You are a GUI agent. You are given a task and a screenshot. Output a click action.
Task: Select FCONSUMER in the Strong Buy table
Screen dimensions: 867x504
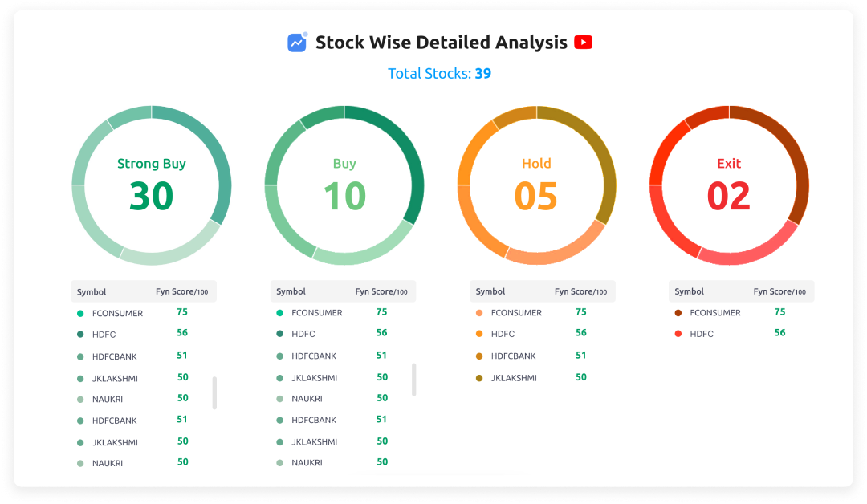pyautogui.click(x=118, y=313)
